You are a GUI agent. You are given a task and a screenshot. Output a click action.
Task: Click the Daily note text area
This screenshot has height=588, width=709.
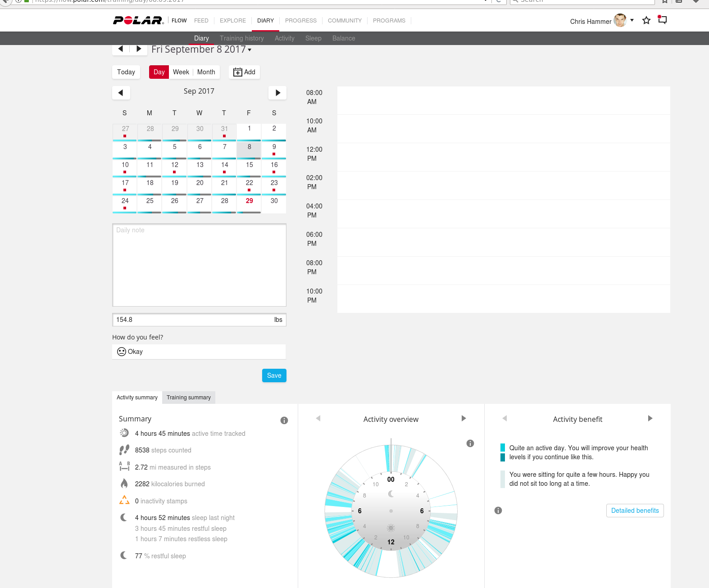pyautogui.click(x=199, y=265)
